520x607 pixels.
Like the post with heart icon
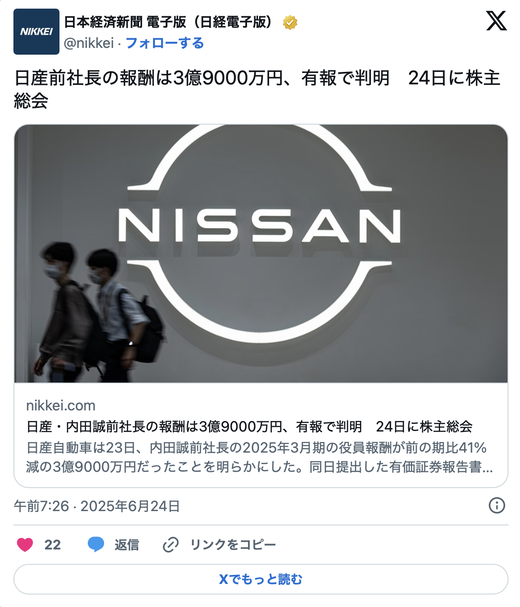click(x=25, y=545)
